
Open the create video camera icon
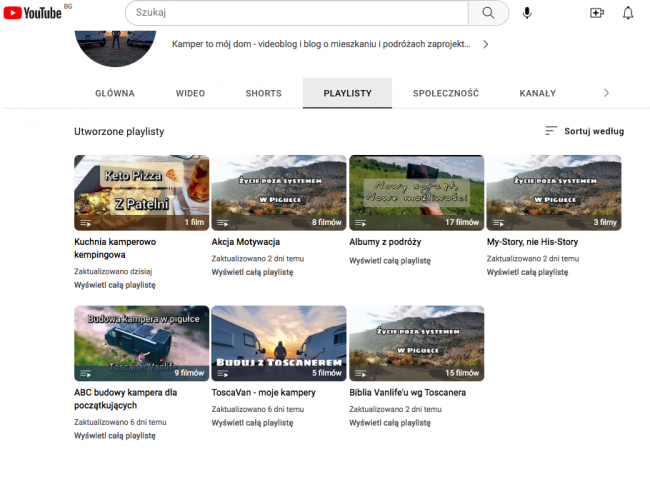597,13
